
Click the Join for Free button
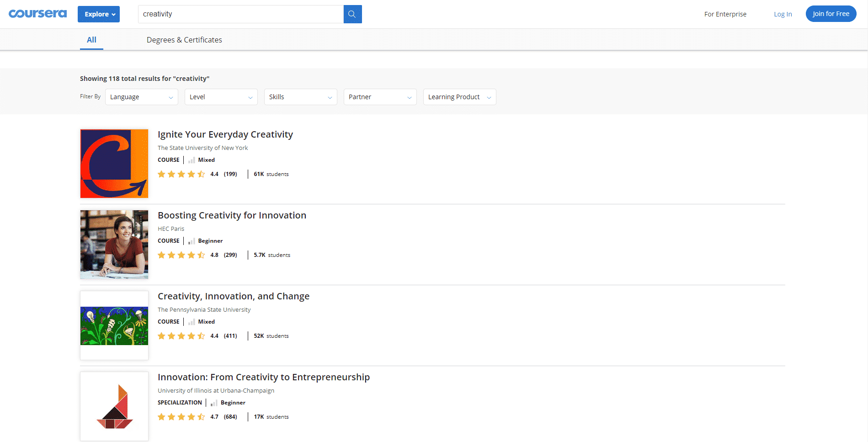(831, 14)
